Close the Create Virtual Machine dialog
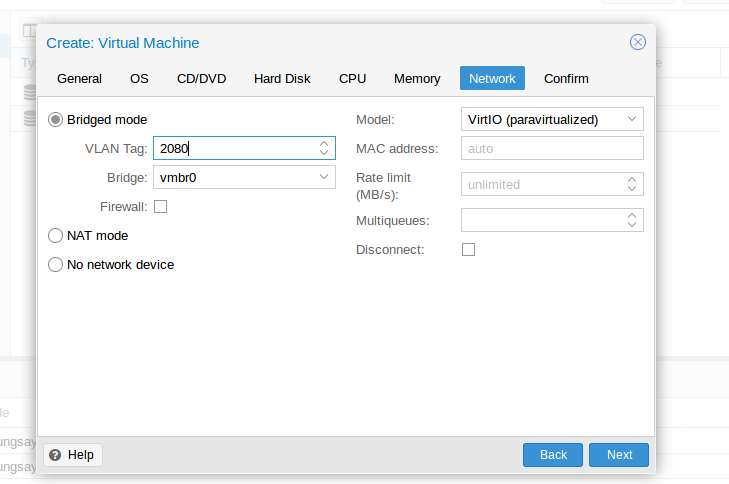The image size is (729, 484). point(637,42)
